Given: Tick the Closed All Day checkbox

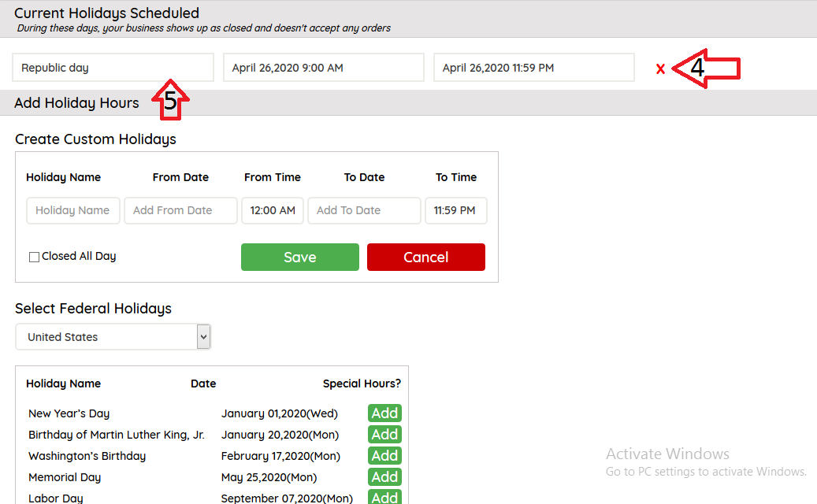Looking at the screenshot, I should (34, 257).
